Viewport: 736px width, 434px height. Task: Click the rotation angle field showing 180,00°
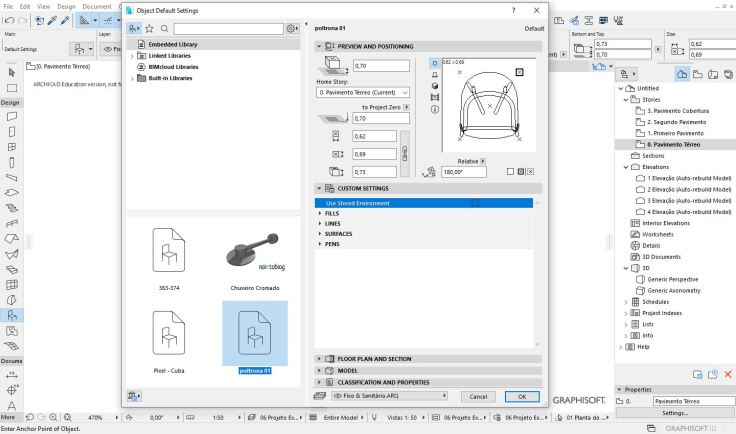click(x=464, y=172)
